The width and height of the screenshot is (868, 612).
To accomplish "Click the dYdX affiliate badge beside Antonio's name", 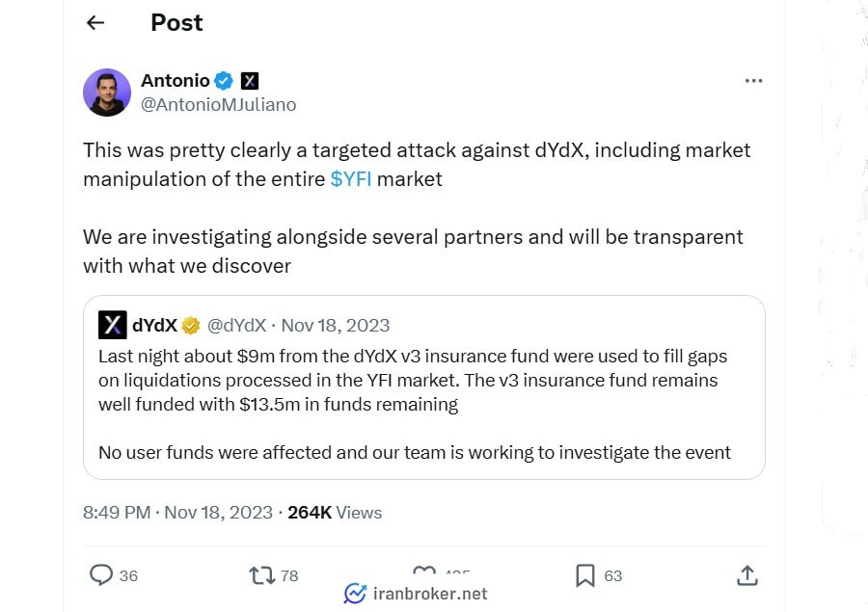I will click(250, 81).
